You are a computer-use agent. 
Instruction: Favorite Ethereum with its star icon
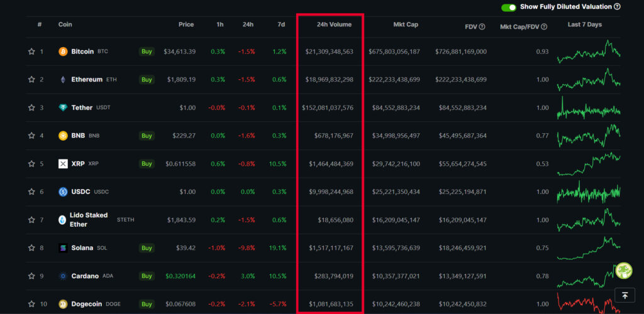click(31, 80)
